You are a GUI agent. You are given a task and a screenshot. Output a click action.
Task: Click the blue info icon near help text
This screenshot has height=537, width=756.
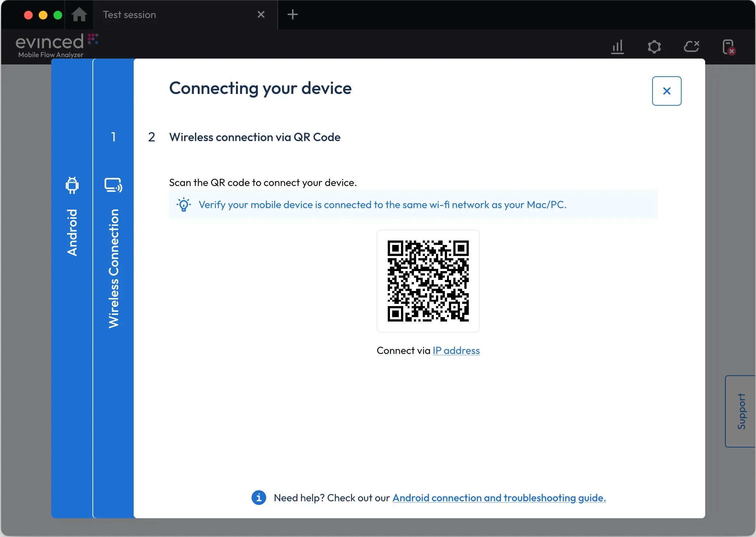[259, 498]
